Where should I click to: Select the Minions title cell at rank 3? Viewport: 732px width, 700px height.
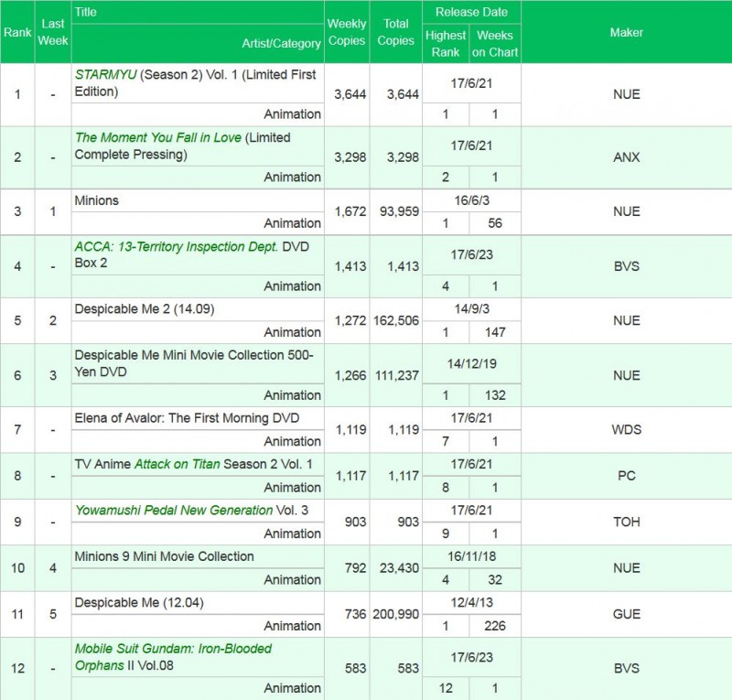pyautogui.click(x=97, y=200)
